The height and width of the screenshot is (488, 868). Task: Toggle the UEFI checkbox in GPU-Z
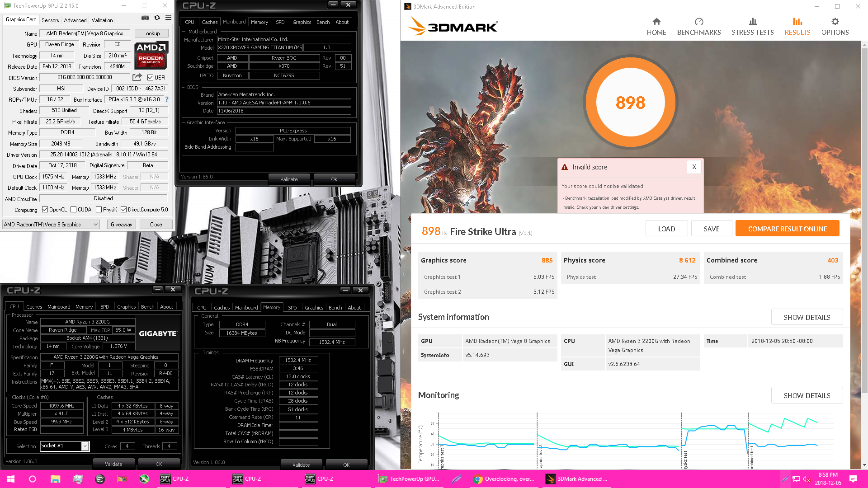pos(151,77)
